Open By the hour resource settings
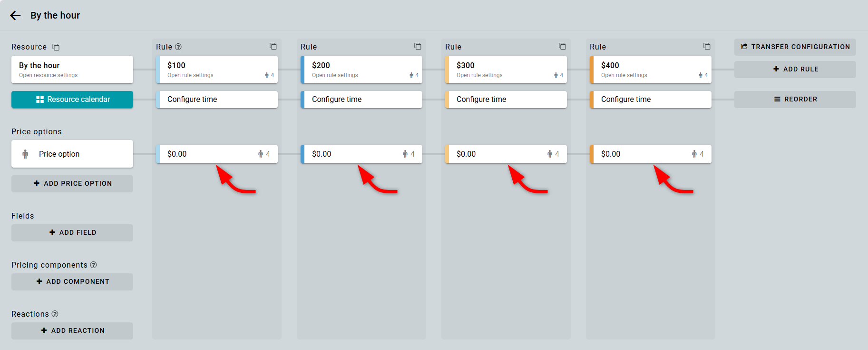 [72, 70]
